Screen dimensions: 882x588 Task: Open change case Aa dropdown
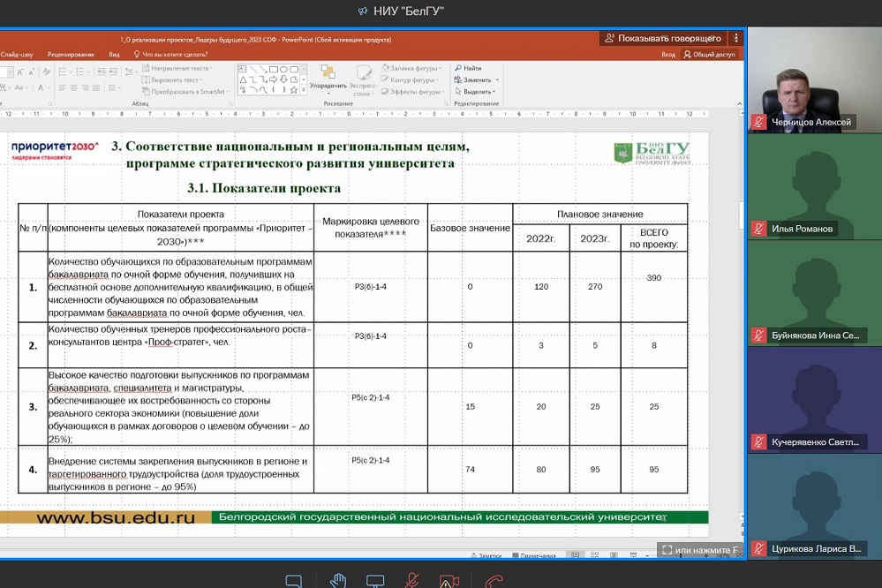[x=21, y=87]
